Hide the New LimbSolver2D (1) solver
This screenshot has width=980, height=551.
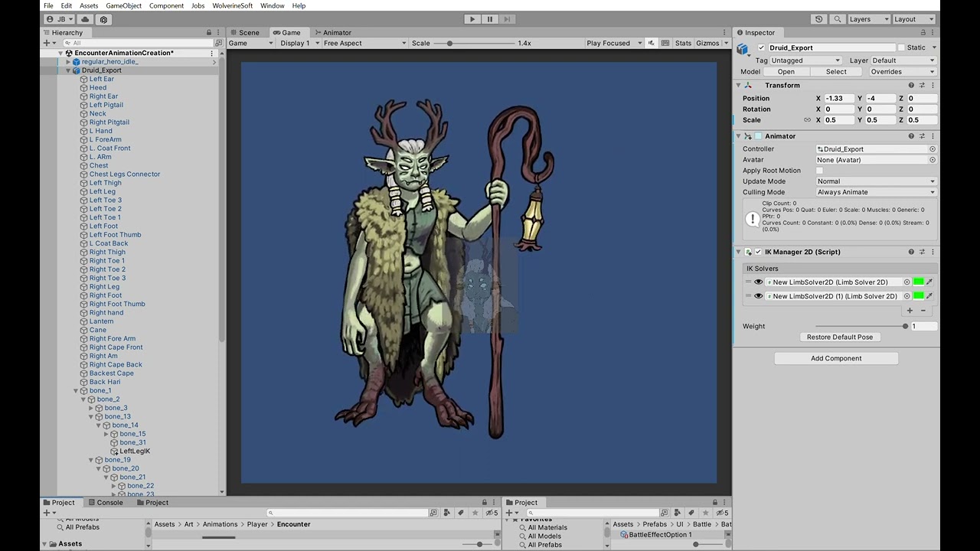coord(759,296)
